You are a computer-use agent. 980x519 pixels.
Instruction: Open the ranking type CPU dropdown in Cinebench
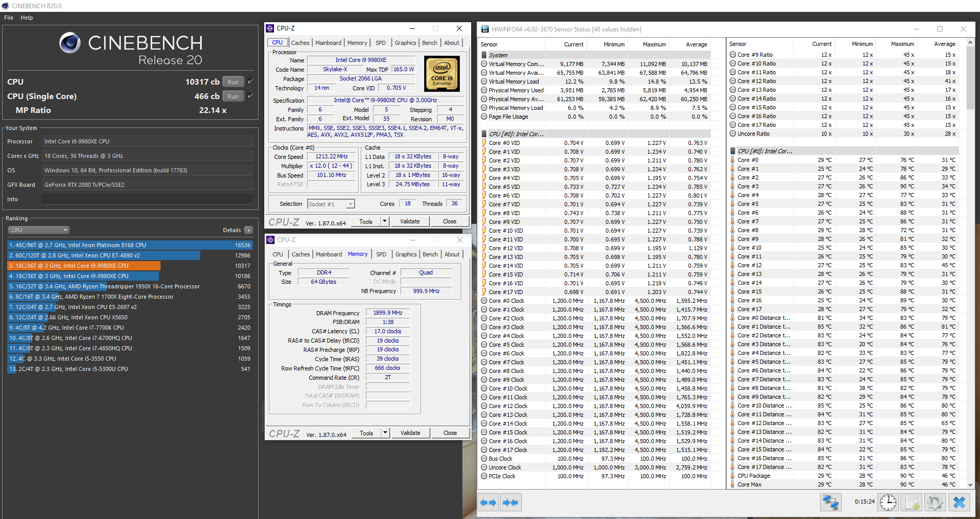click(x=39, y=230)
